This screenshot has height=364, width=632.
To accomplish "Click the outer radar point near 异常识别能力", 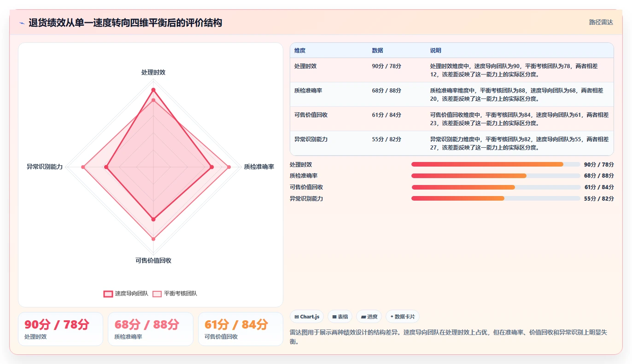I will point(83,167).
